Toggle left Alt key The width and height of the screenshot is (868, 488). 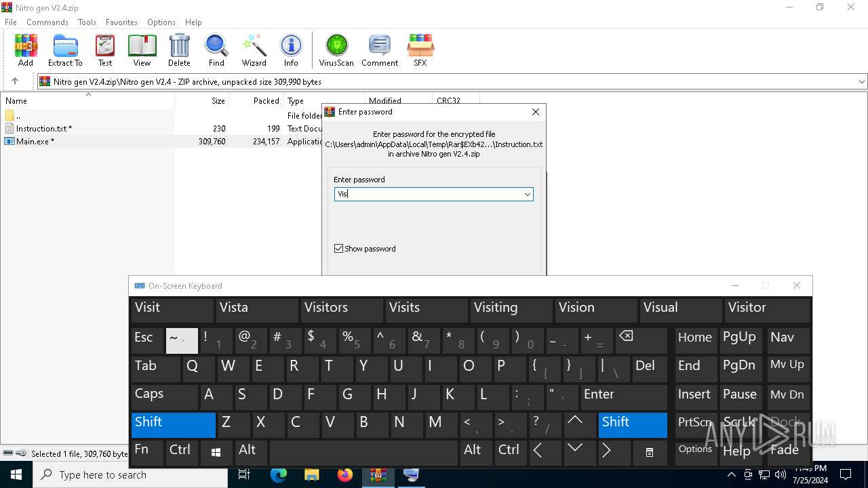tap(250, 452)
